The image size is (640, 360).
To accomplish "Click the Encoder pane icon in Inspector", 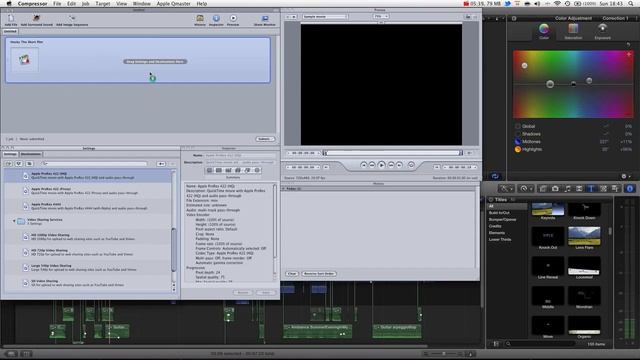I will pos(219,170).
